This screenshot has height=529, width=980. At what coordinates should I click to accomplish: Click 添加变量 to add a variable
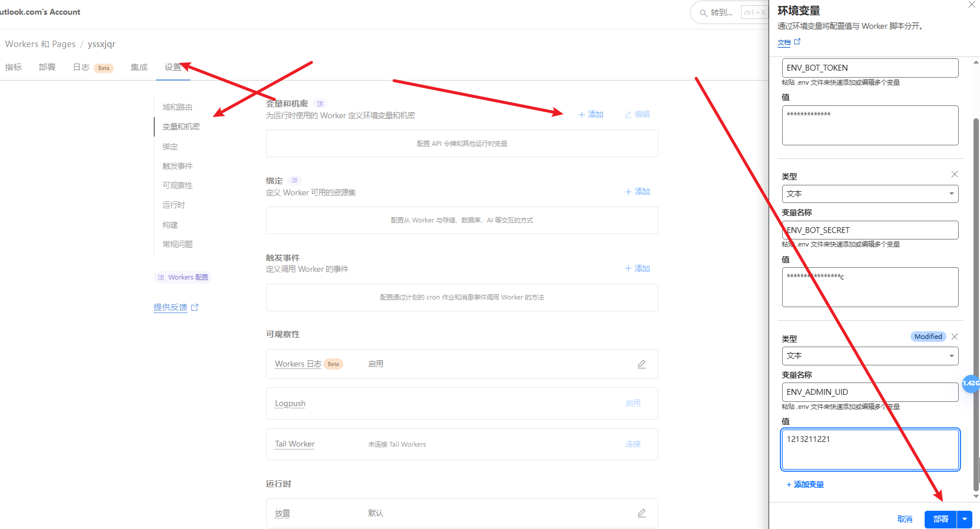[x=805, y=484]
